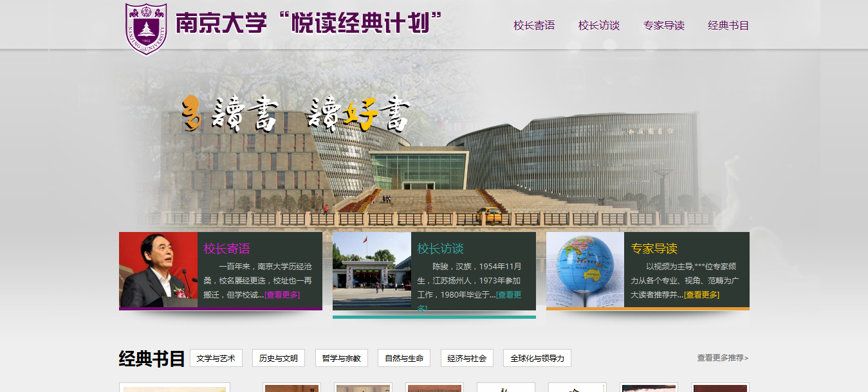Viewport: 868px width, 392px height.
Task: Click the principal speaking photo thumbnail
Action: (158, 270)
